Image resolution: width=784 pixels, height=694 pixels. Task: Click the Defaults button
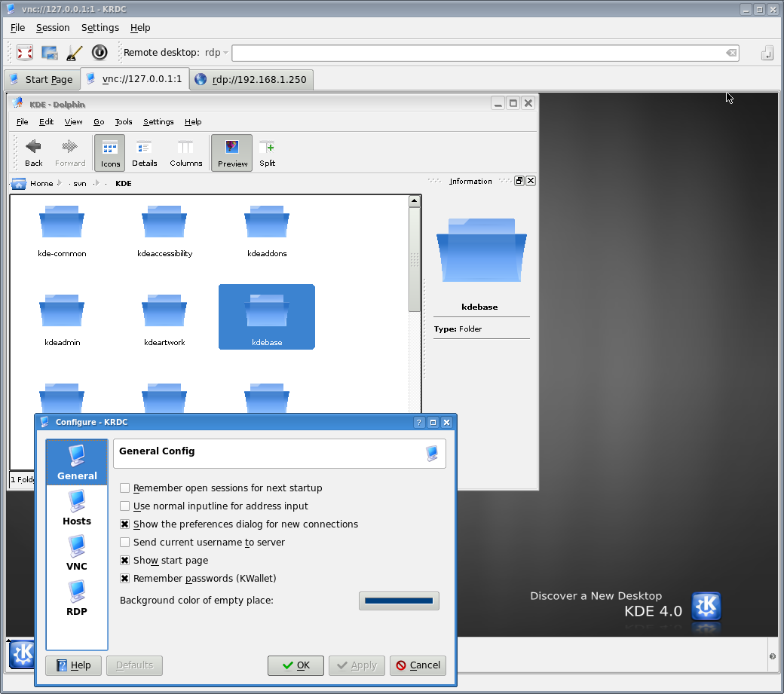[x=134, y=665]
